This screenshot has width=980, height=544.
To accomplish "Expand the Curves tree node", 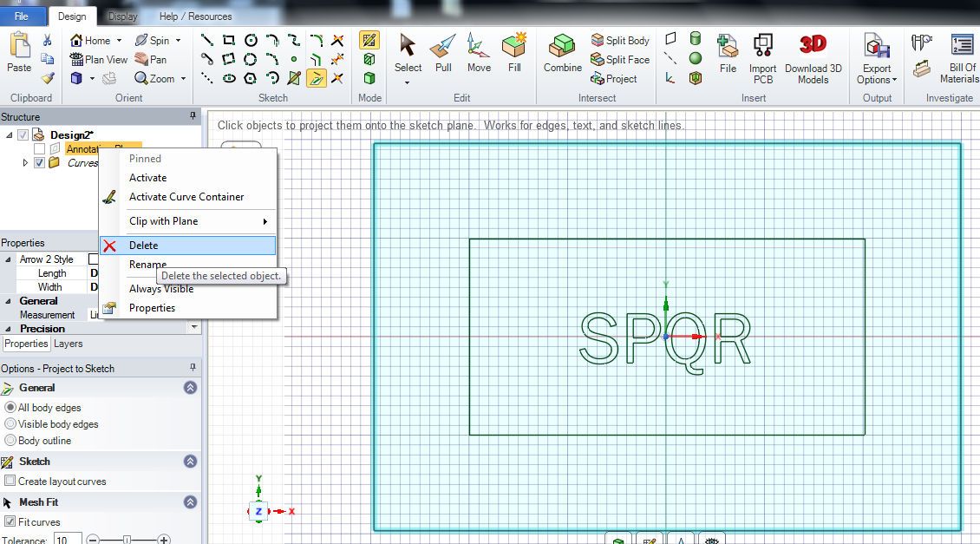I will 25,163.
